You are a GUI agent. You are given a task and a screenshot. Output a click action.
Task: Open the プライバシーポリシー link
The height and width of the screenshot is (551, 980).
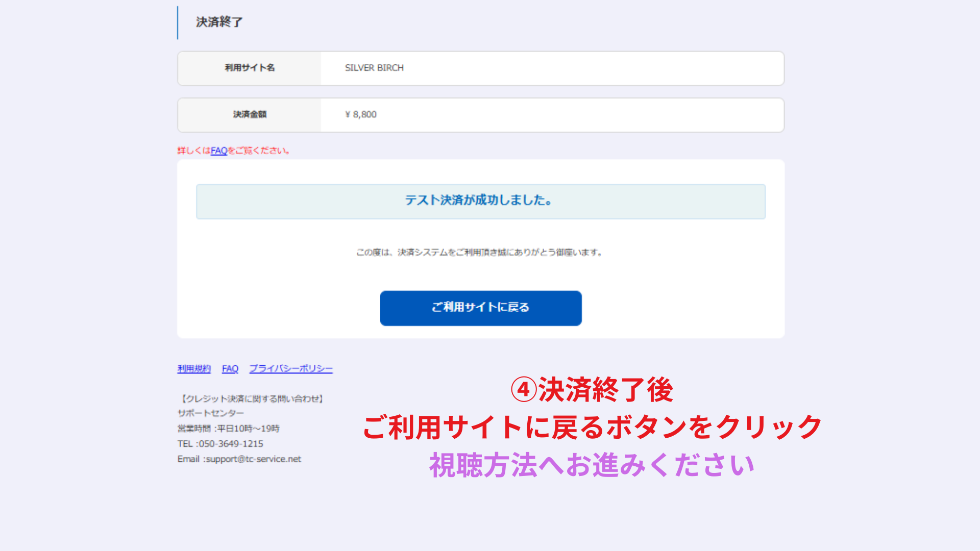pyautogui.click(x=290, y=368)
